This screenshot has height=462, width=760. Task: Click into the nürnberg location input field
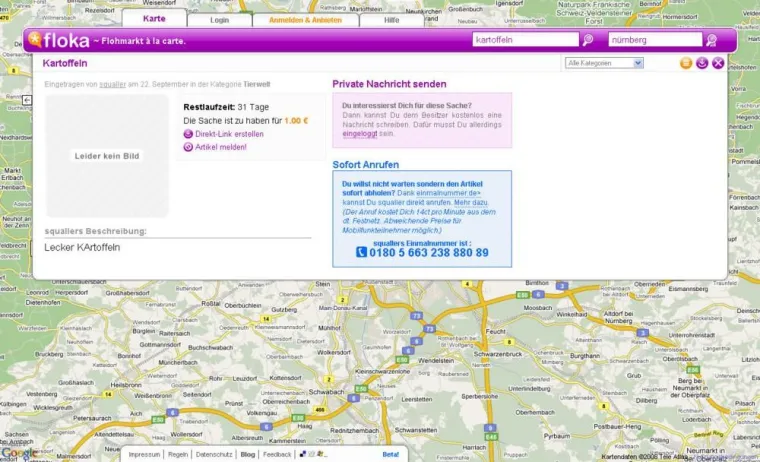(655, 40)
